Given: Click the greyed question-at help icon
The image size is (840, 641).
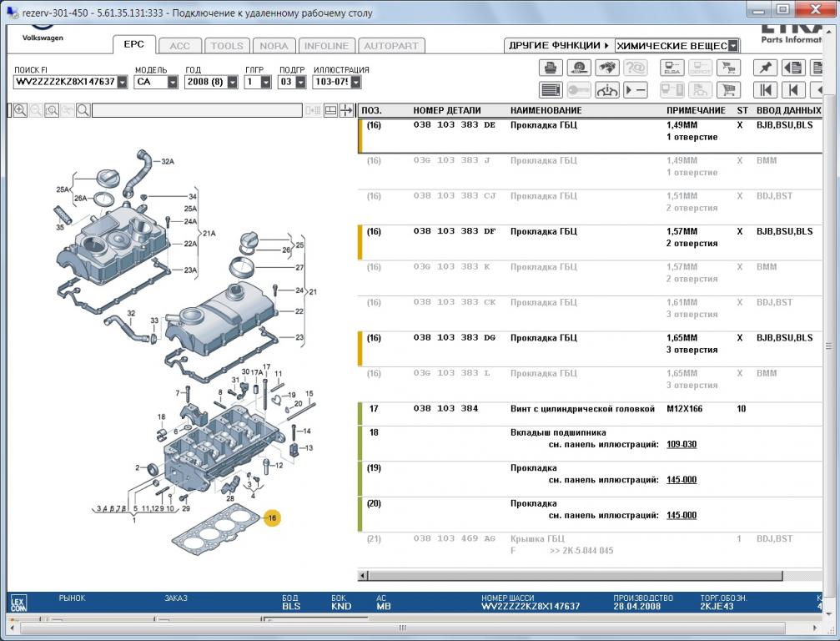Looking at the screenshot, I should click(636, 68).
